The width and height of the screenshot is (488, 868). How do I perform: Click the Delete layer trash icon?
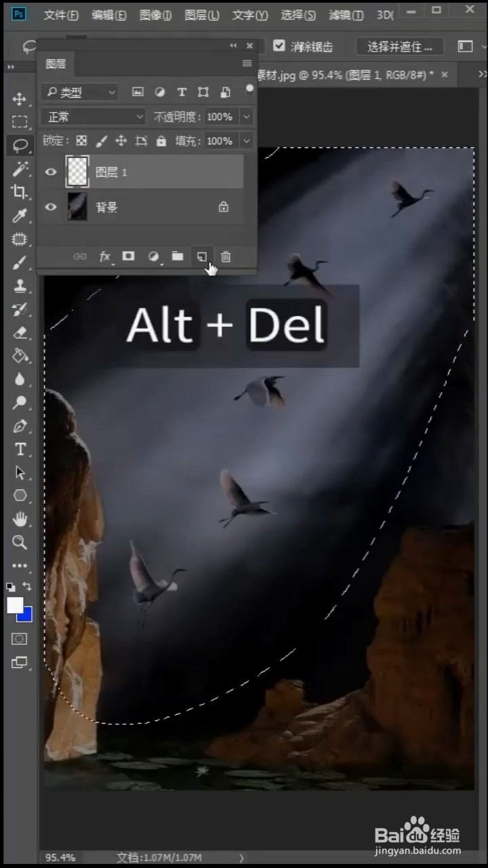click(226, 256)
